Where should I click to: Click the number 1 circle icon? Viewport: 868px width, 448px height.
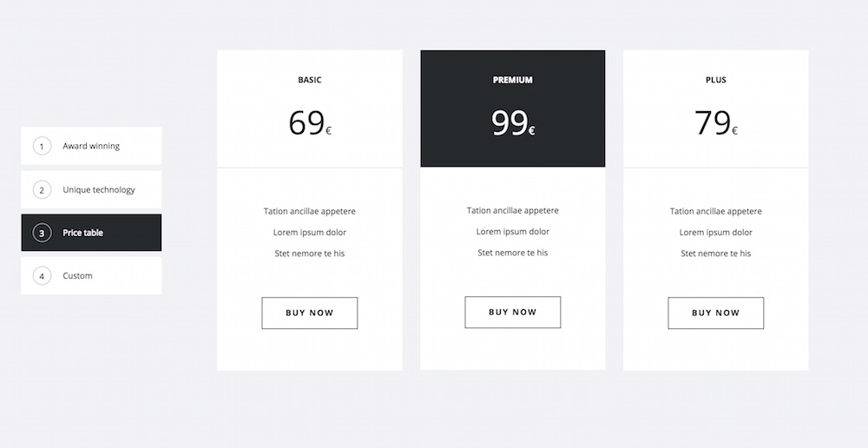pyautogui.click(x=42, y=146)
